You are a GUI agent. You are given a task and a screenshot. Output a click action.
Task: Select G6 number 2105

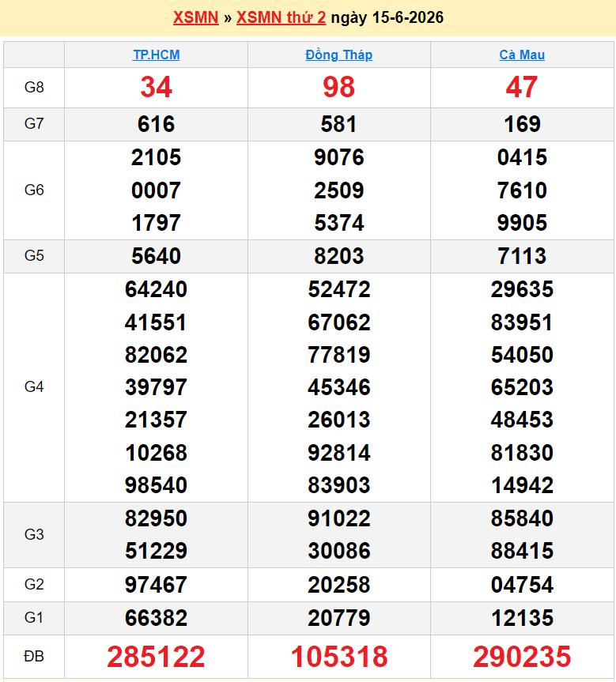pyautogui.click(x=156, y=157)
